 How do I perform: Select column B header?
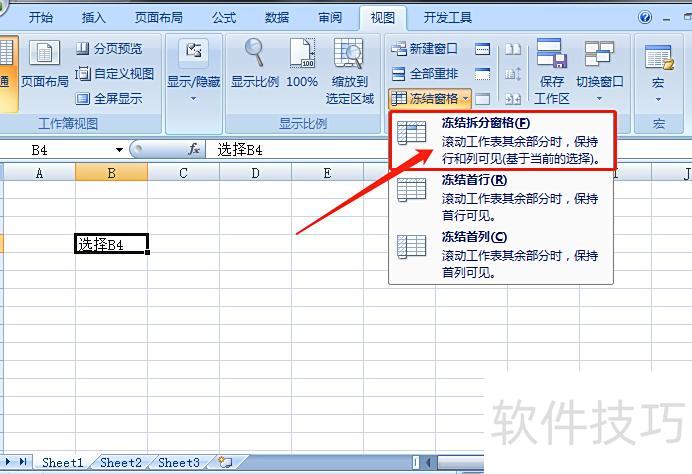click(x=111, y=173)
